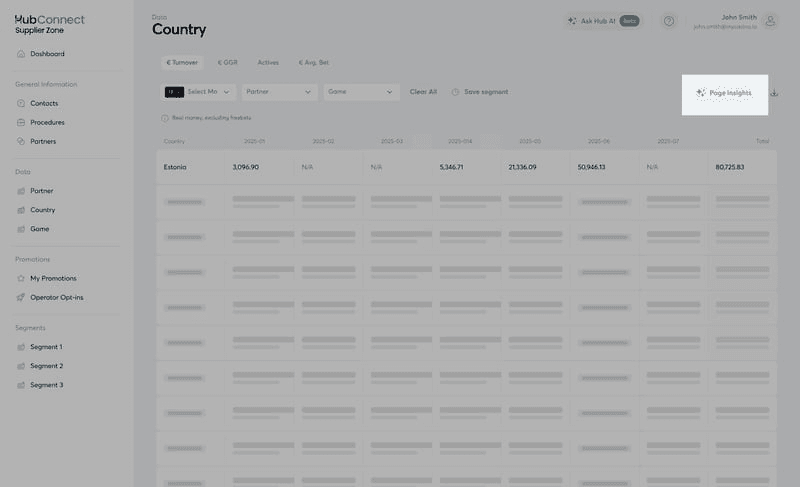Click the download icon beside Page Insights
The width and height of the screenshot is (800, 487).
coord(774,93)
